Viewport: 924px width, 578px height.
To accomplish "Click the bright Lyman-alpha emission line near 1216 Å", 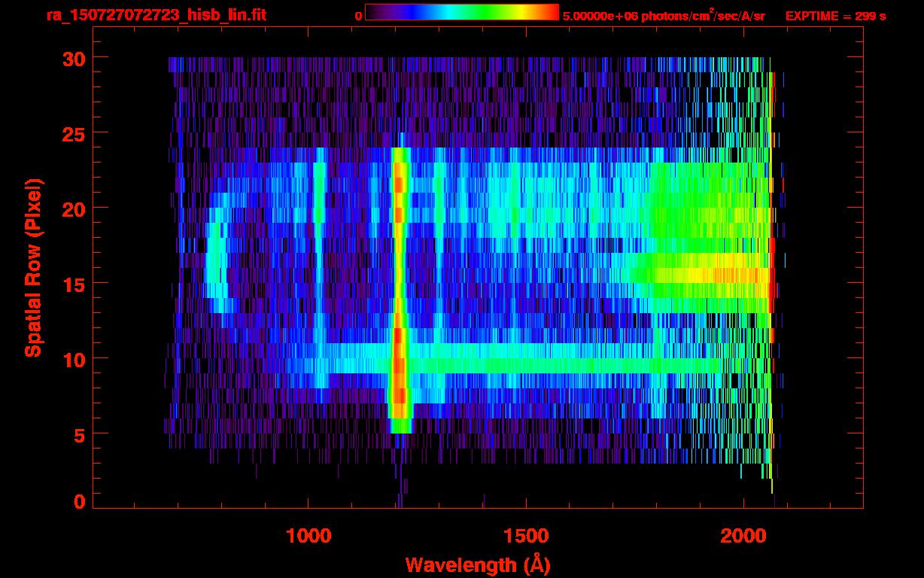I will coord(400,290).
